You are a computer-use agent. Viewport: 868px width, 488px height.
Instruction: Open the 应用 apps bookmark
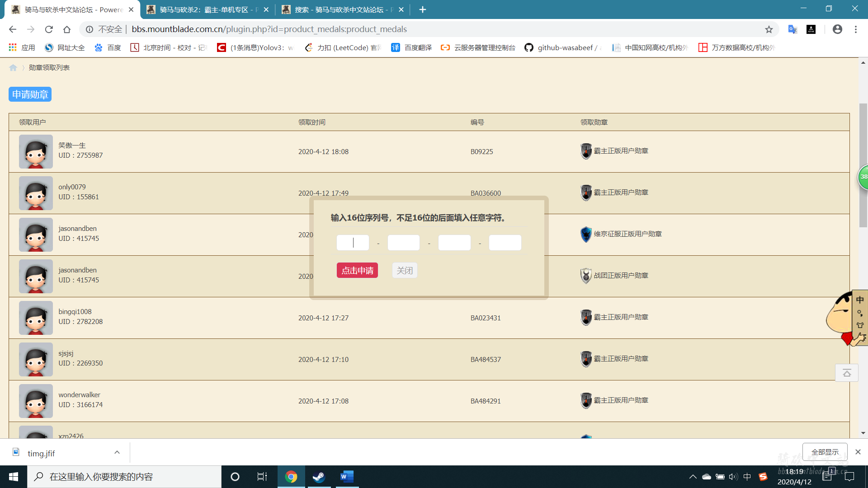22,47
